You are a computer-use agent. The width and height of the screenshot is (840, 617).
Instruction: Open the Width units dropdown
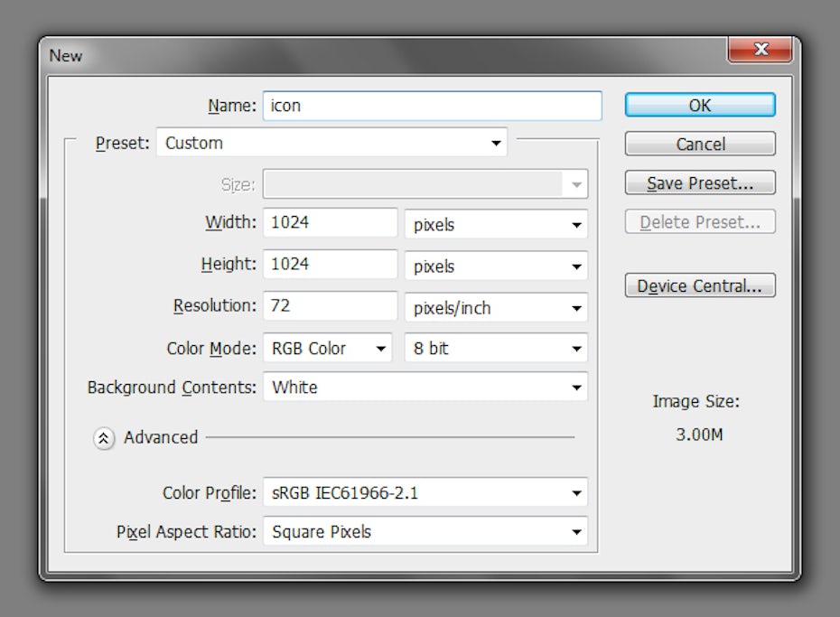tap(495, 225)
